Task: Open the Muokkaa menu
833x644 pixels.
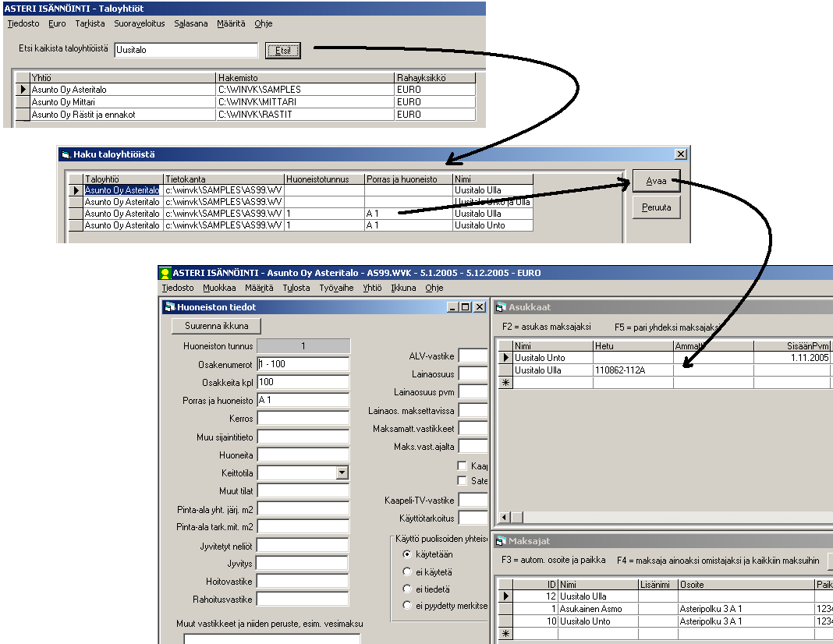Action: click(219, 288)
